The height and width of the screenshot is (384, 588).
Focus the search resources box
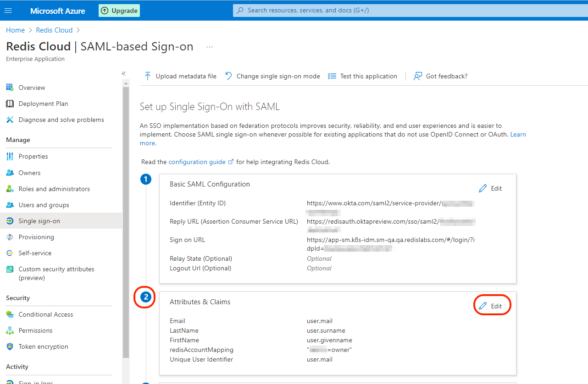pyautogui.click(x=367, y=10)
